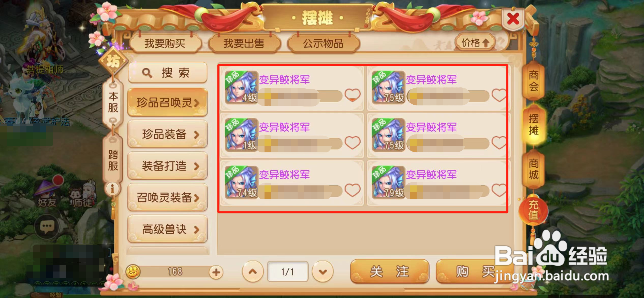Click the red 充值 recharge lantern

tap(533, 210)
